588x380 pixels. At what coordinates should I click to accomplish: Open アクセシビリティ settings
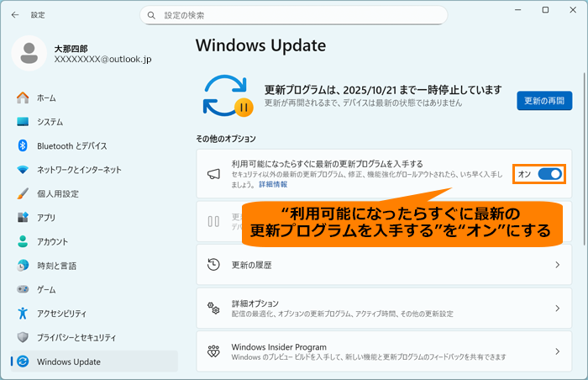pyautogui.click(x=94, y=313)
